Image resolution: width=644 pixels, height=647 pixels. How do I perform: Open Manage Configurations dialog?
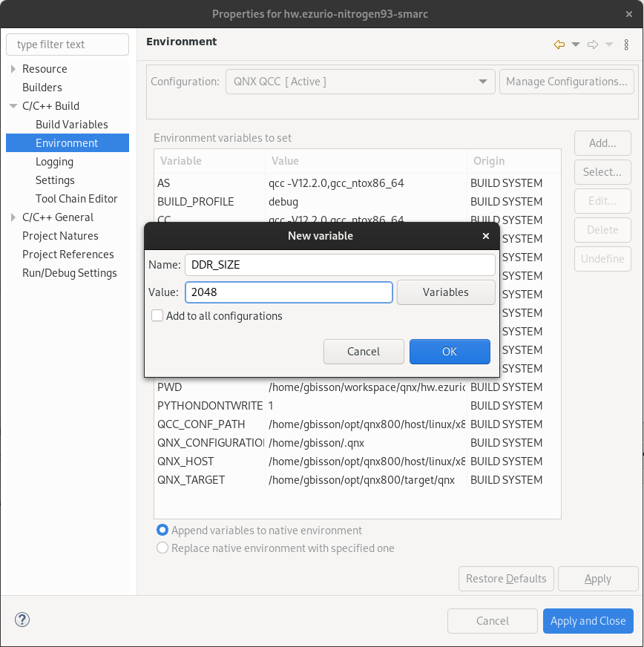[x=566, y=82]
